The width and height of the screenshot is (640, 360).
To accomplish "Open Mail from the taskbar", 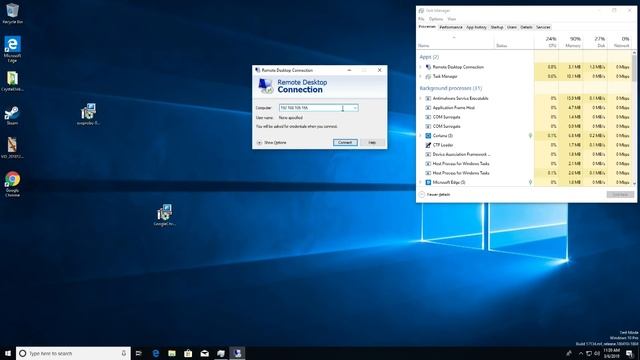I will click(204, 353).
